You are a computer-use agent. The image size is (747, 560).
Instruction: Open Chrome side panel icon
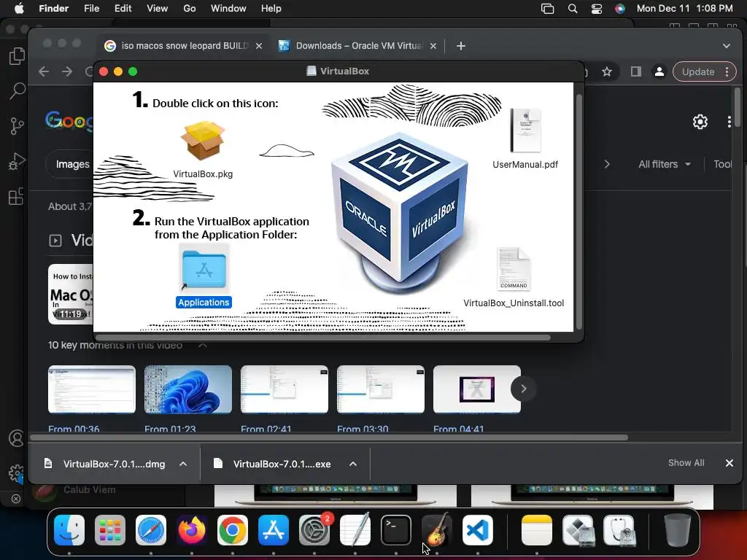(x=635, y=72)
